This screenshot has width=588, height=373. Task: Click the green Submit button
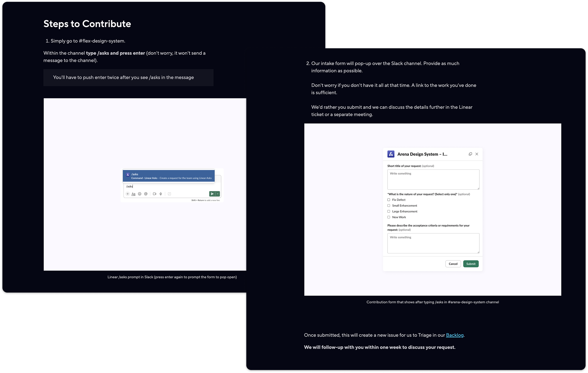pyautogui.click(x=471, y=264)
